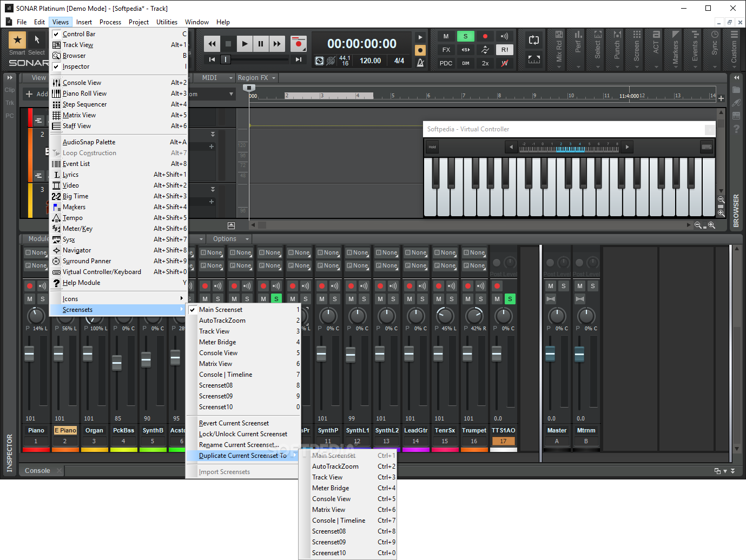
Task: Open the File menu
Action: [x=22, y=22]
